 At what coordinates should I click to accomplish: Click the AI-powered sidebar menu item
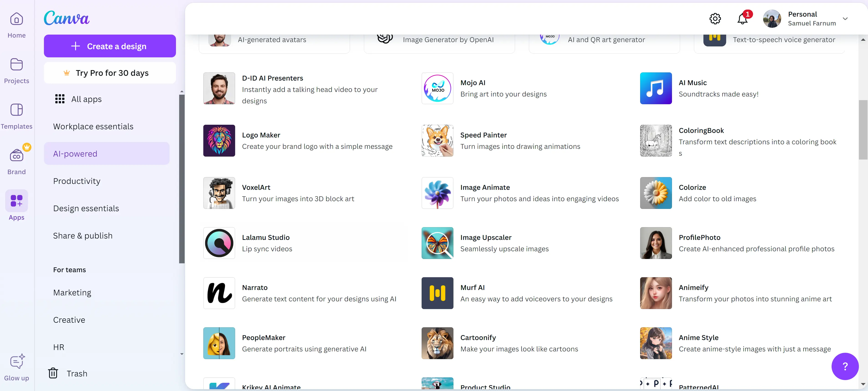coord(106,153)
